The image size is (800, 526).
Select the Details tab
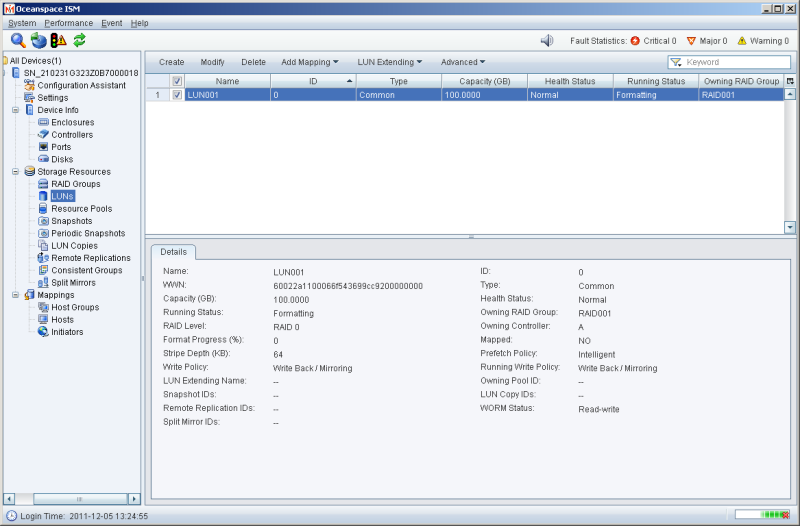173,252
